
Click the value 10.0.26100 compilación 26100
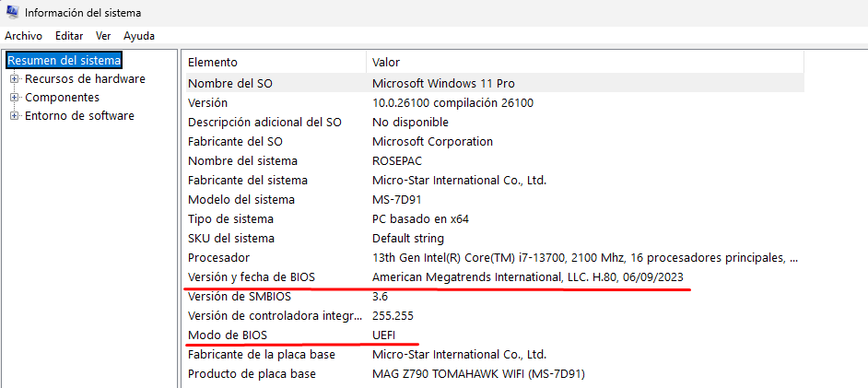(452, 103)
